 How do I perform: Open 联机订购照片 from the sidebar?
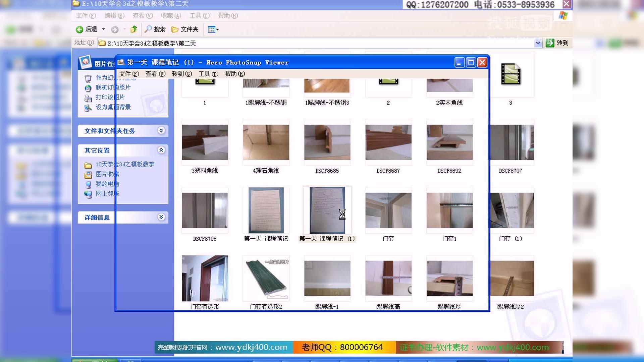[89, 87]
